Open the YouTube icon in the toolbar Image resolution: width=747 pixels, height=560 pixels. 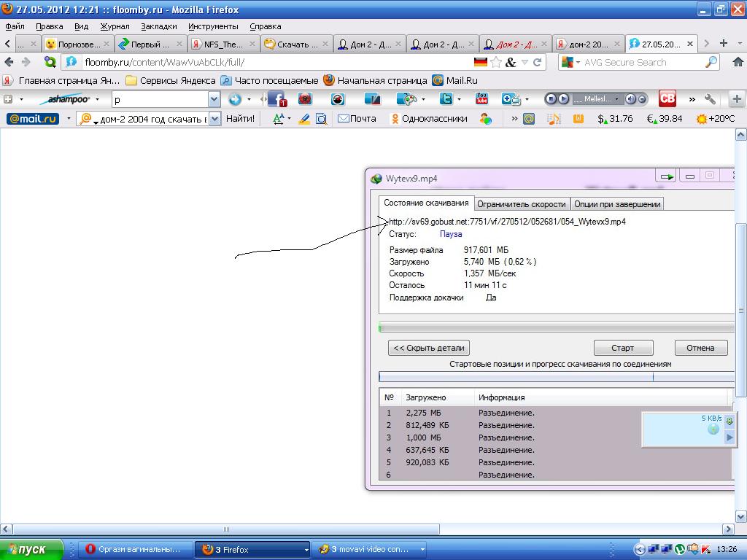pyautogui.click(x=481, y=98)
